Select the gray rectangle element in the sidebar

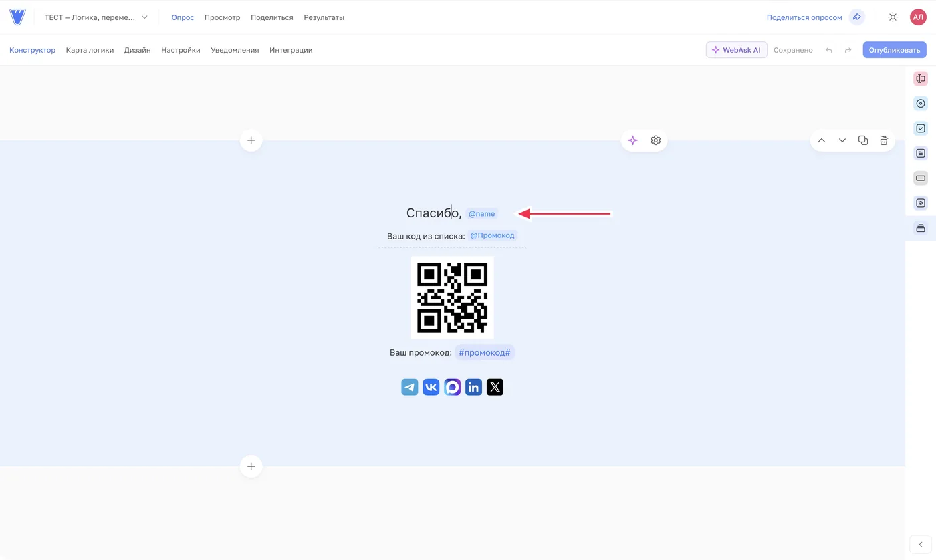(x=921, y=178)
